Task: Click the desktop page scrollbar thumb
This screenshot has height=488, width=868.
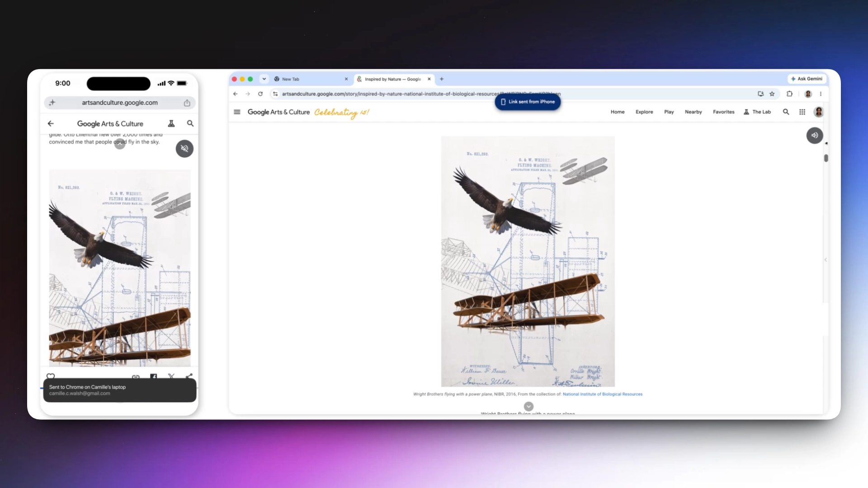Action: pos(826,158)
